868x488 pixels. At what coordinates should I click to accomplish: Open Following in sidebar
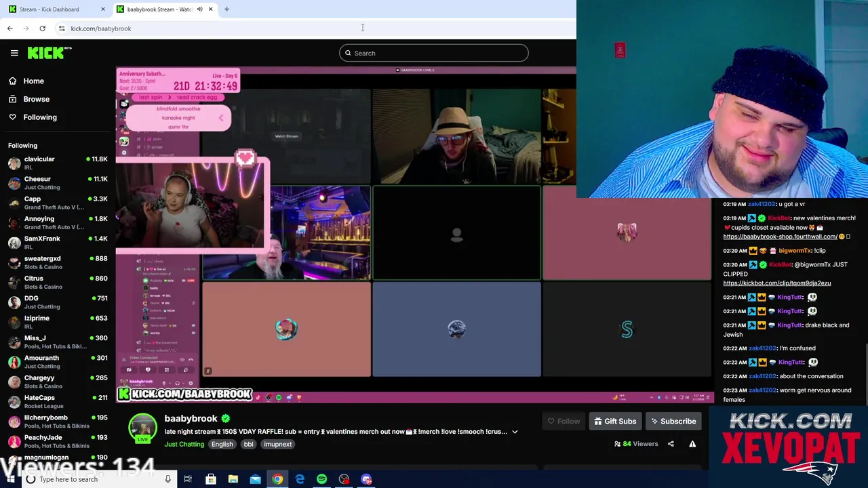(x=40, y=117)
